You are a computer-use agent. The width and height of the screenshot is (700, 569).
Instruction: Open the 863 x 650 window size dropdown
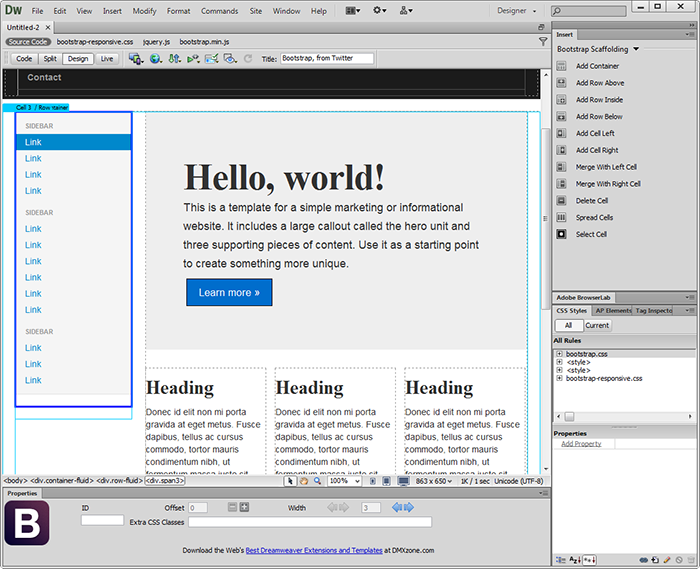click(433, 481)
